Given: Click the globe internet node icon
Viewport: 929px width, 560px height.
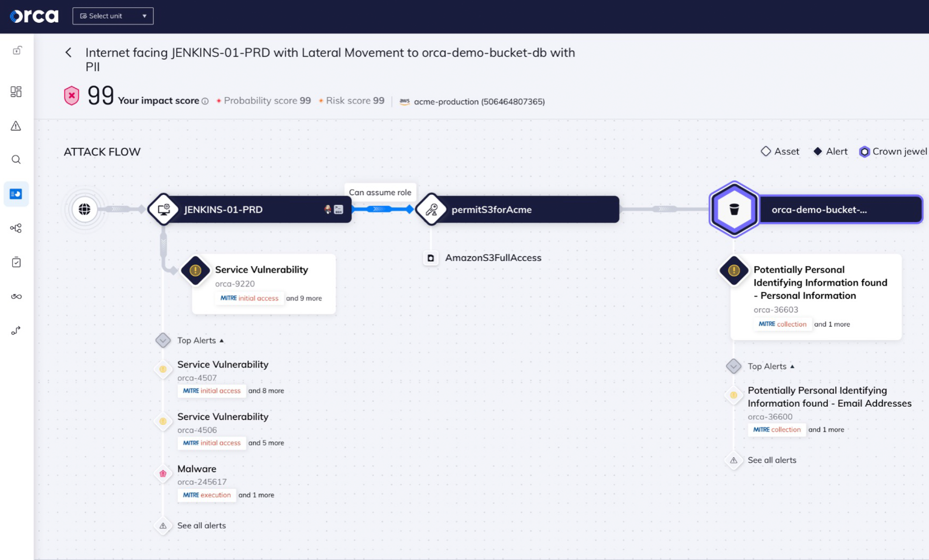Looking at the screenshot, I should (x=85, y=209).
